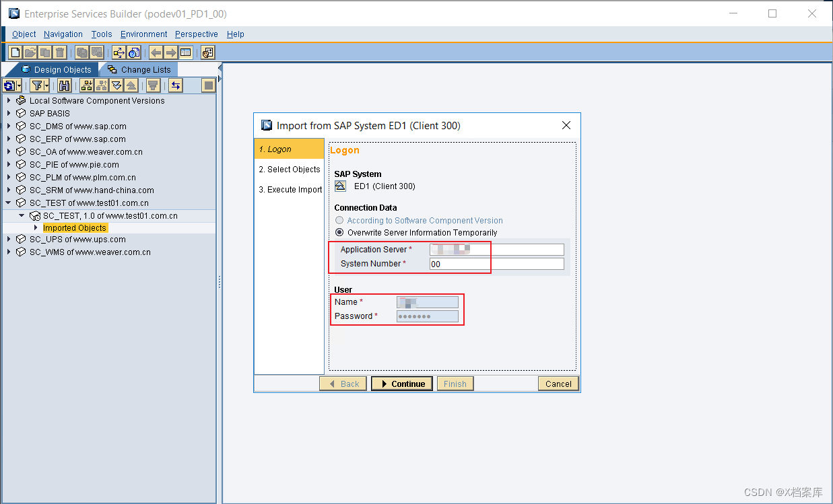Click the where-used list icon in toolbar

[119, 52]
